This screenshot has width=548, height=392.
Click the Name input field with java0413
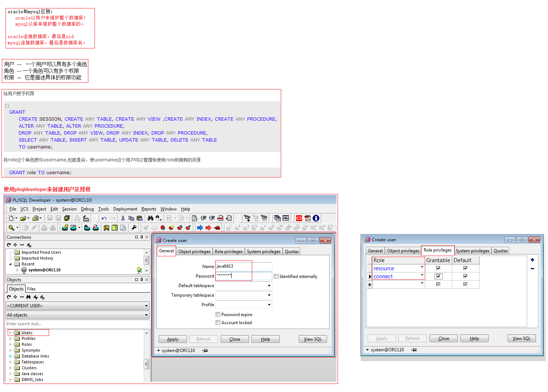[244, 266]
